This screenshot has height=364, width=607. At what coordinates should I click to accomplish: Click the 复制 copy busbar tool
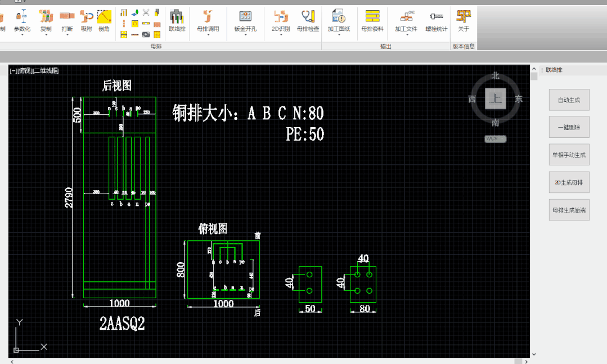(x=46, y=20)
